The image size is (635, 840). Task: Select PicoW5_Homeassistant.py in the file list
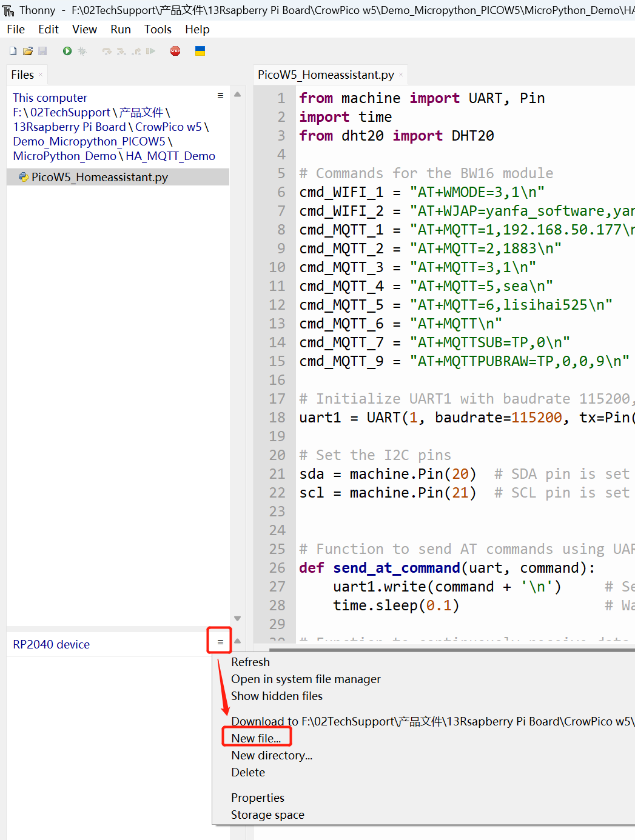coord(118,177)
